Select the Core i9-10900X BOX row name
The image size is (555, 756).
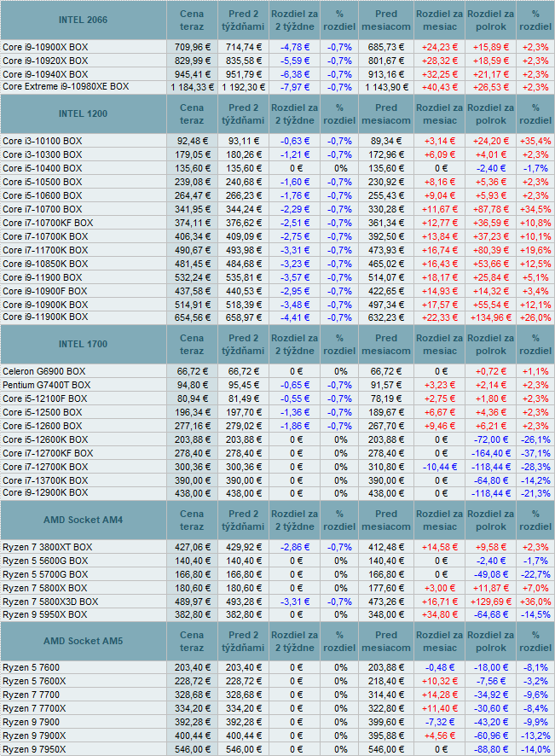[x=45, y=47]
